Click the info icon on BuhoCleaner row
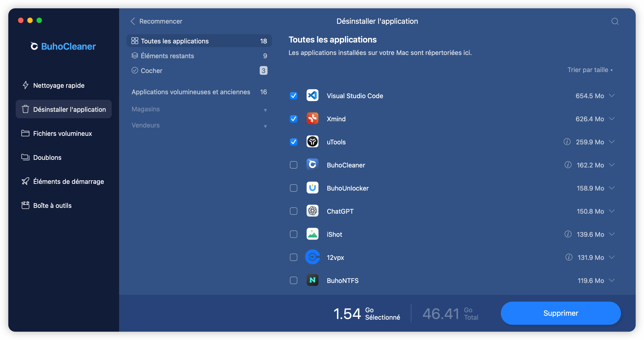The image size is (644, 340). (x=568, y=165)
